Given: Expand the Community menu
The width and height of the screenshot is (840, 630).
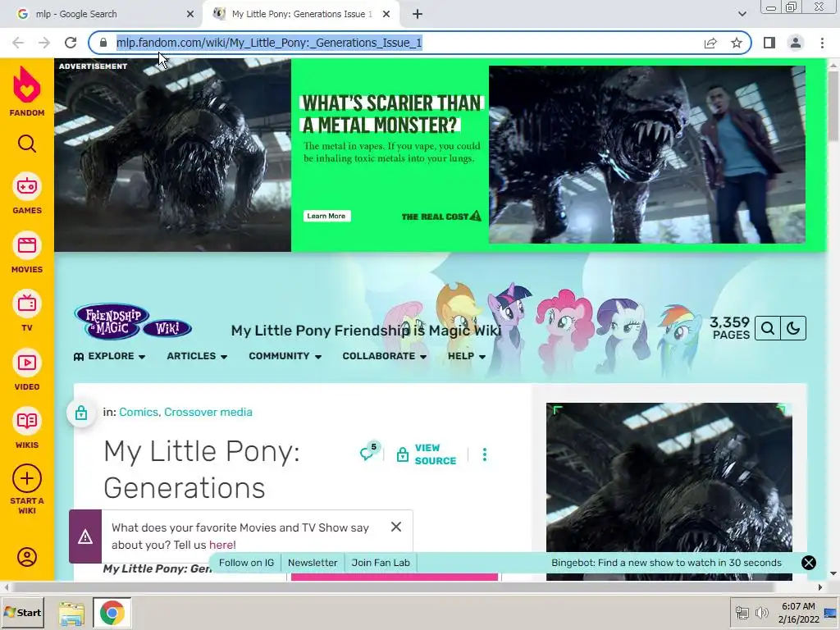Looking at the screenshot, I should coord(285,356).
